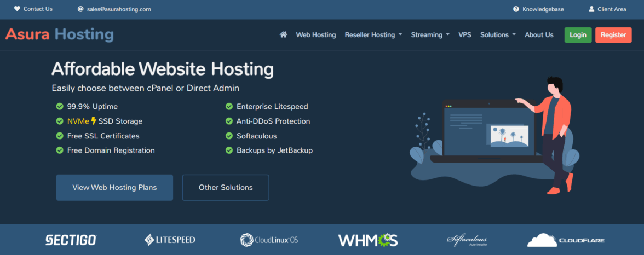
Task: Click the Other Solutions button
Action: (226, 188)
